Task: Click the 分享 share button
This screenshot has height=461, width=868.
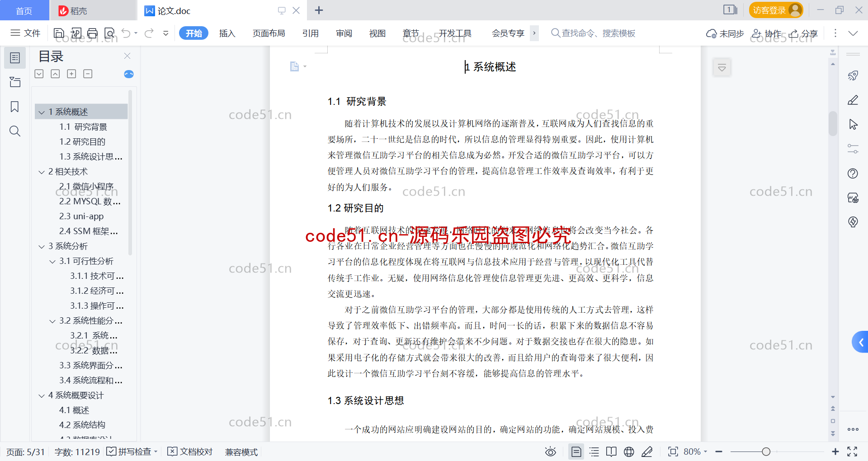Action: click(x=803, y=33)
